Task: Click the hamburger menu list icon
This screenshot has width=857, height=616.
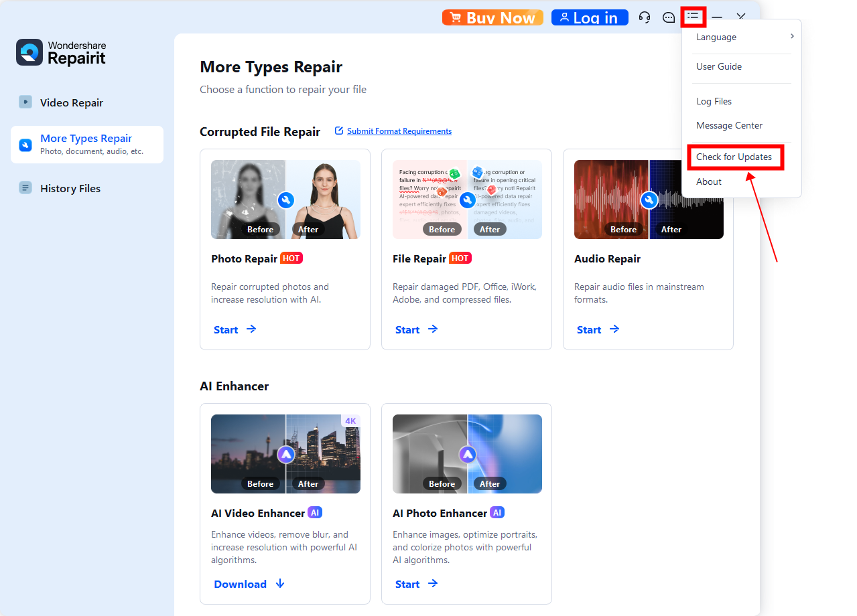Action: [693, 16]
